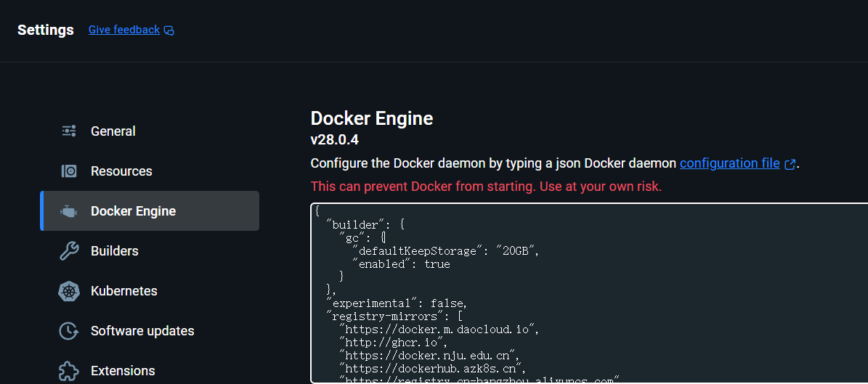This screenshot has width=868, height=384.
Task: Open the General settings tab
Action: [x=150, y=131]
